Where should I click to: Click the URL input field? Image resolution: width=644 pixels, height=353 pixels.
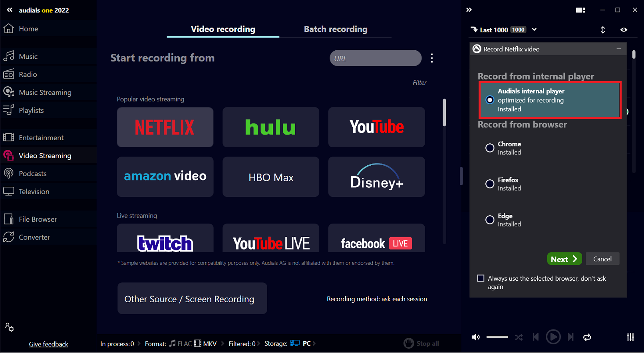click(376, 58)
